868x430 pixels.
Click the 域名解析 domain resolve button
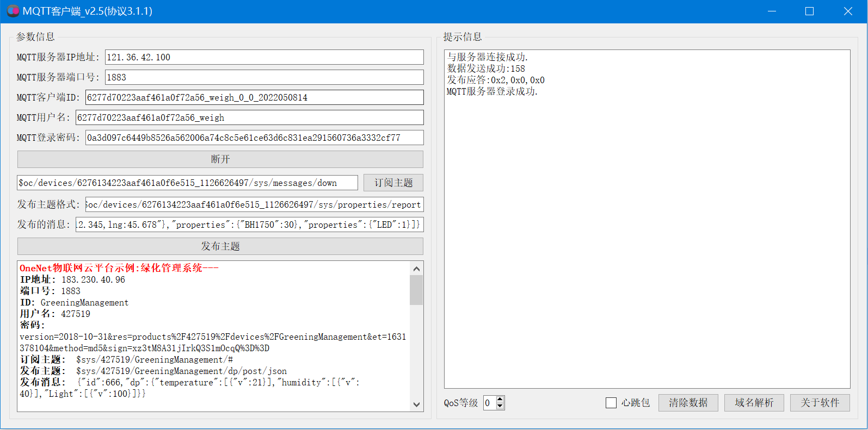[x=754, y=403]
